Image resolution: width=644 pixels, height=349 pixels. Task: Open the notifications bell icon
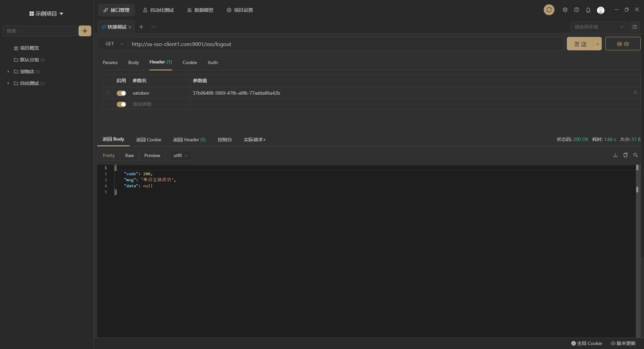pos(588,10)
